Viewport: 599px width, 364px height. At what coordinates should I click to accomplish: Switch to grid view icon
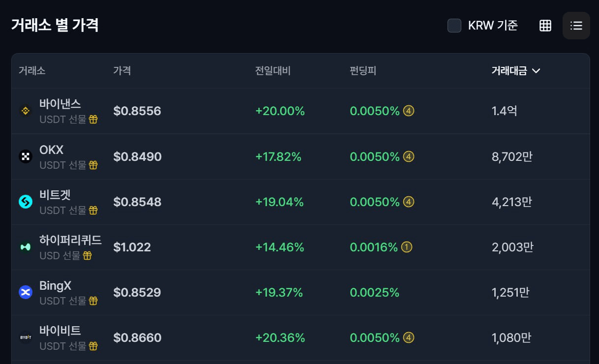(545, 26)
